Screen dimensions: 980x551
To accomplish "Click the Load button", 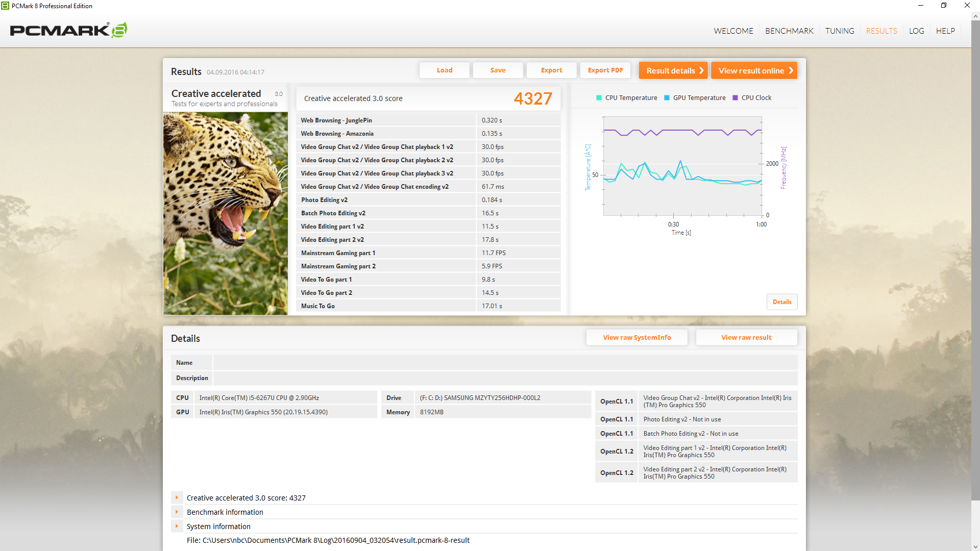I will 444,70.
